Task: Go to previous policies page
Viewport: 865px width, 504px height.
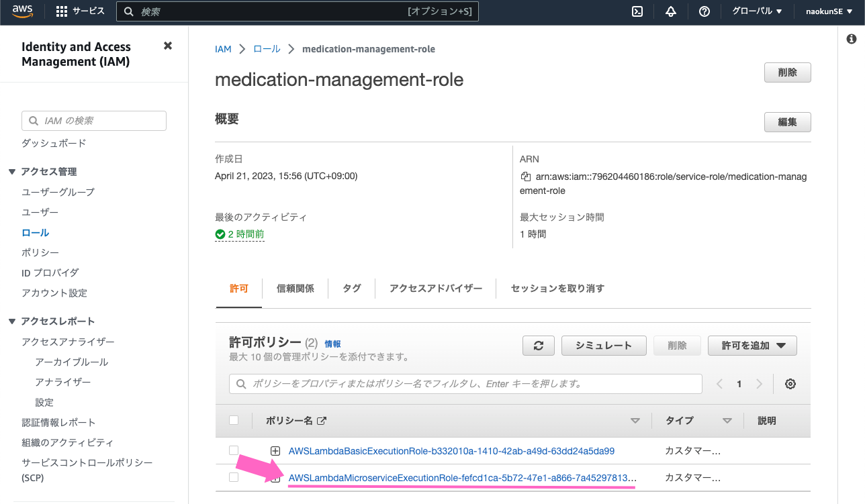Action: pyautogui.click(x=719, y=384)
